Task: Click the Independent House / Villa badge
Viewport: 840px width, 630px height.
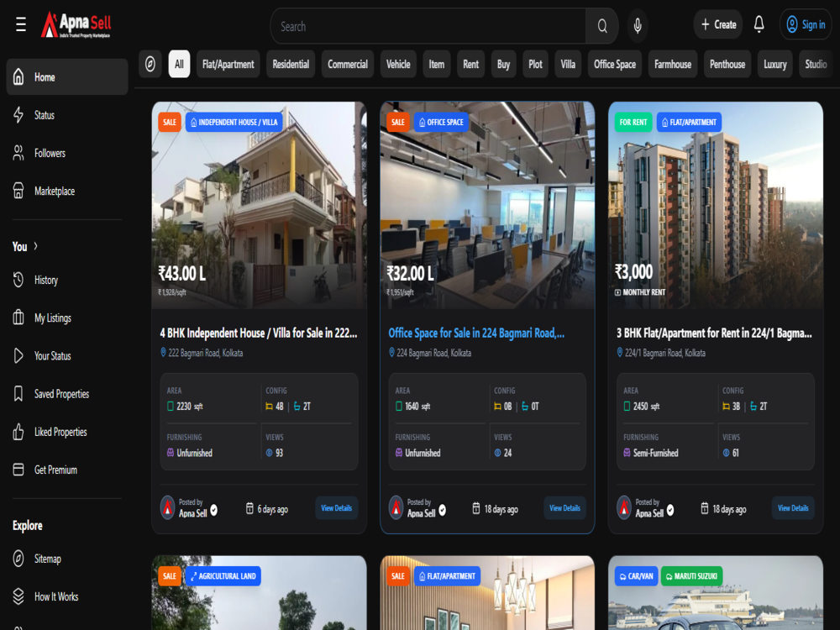Action: pyautogui.click(x=234, y=122)
